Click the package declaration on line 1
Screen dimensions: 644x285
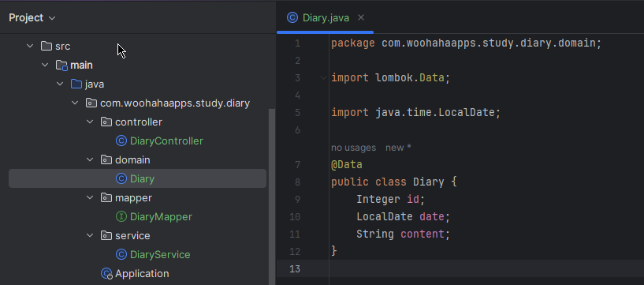pos(466,43)
